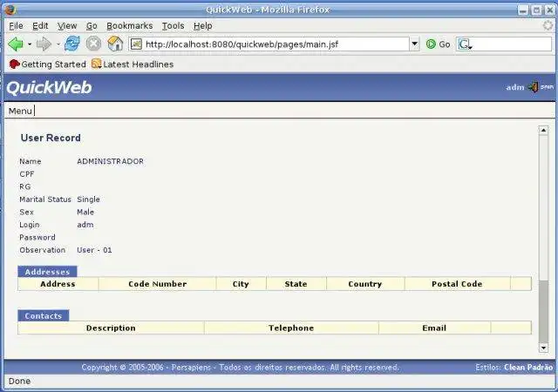Select the Padrão style link

coord(540,368)
